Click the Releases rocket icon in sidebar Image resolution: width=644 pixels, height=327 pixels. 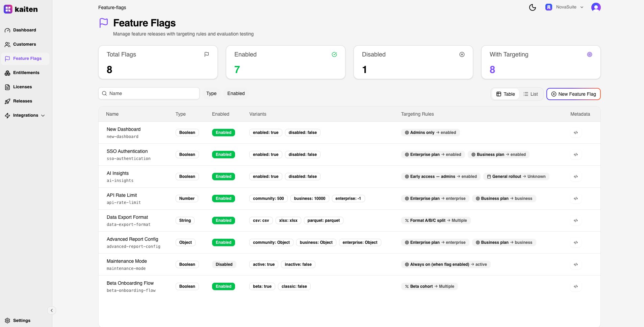coord(7,101)
